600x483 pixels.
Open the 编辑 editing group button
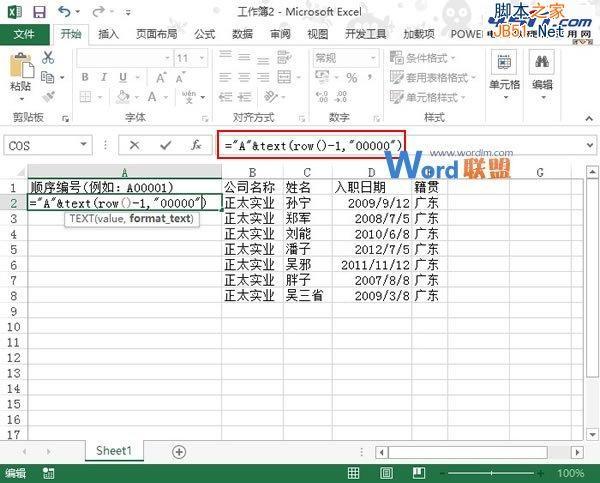[x=542, y=75]
